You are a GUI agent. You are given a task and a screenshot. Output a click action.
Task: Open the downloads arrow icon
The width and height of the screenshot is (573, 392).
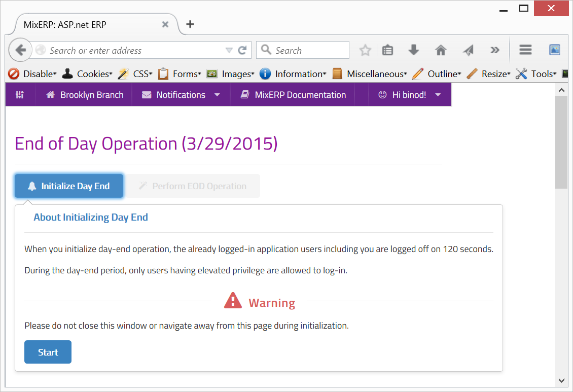click(x=414, y=50)
